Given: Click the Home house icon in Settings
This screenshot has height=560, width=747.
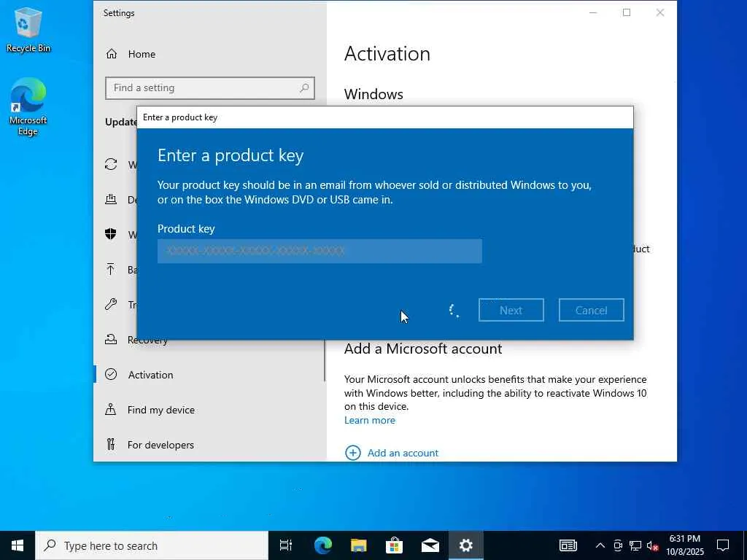Looking at the screenshot, I should (112, 54).
